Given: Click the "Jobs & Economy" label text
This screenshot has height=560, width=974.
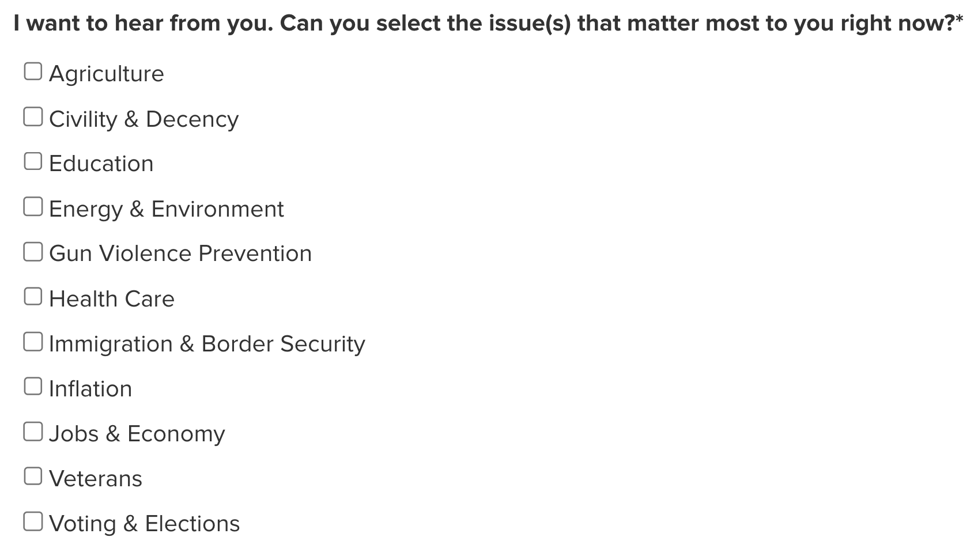Looking at the screenshot, I should [137, 434].
